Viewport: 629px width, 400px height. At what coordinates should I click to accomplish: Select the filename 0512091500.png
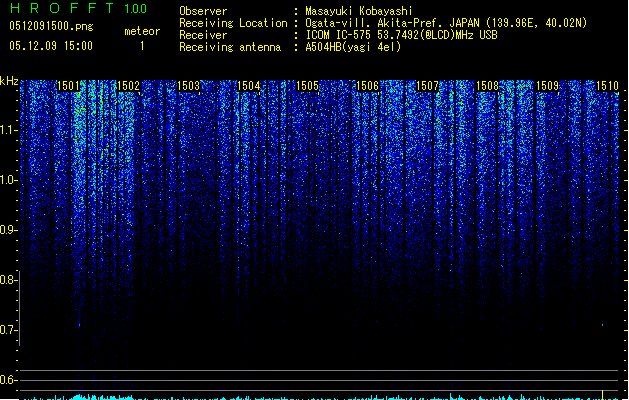[51, 26]
